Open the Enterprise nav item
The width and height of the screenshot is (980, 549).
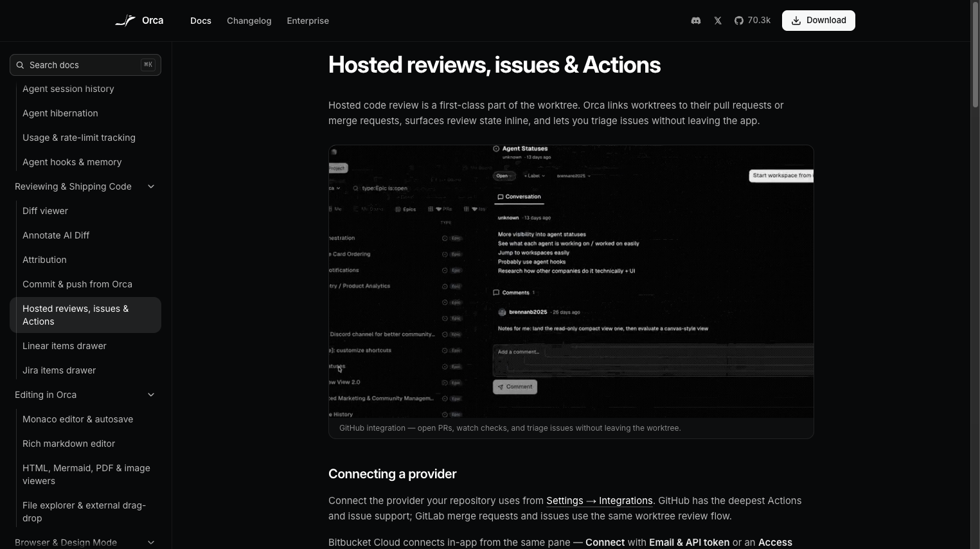point(308,21)
